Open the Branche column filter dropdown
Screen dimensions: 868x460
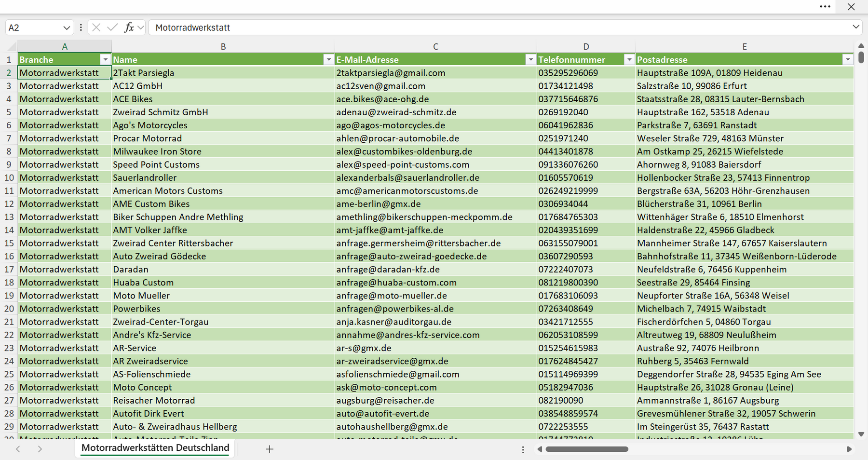pos(105,59)
